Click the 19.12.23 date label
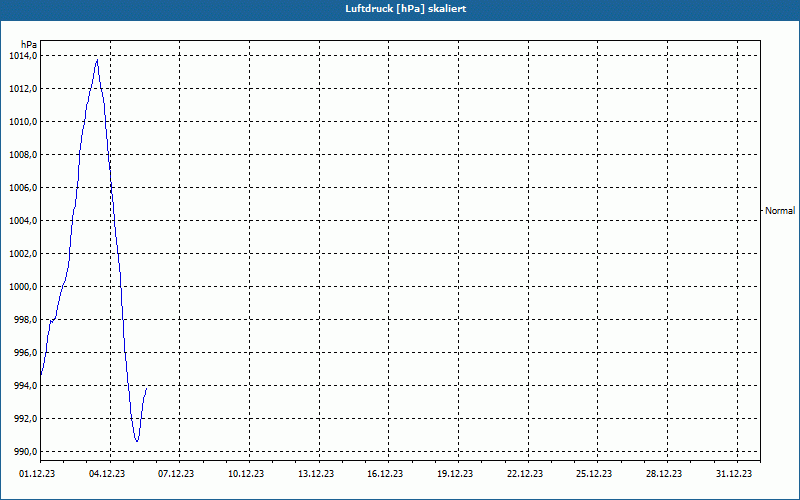Viewport: 800px width, 500px height. coord(455,474)
